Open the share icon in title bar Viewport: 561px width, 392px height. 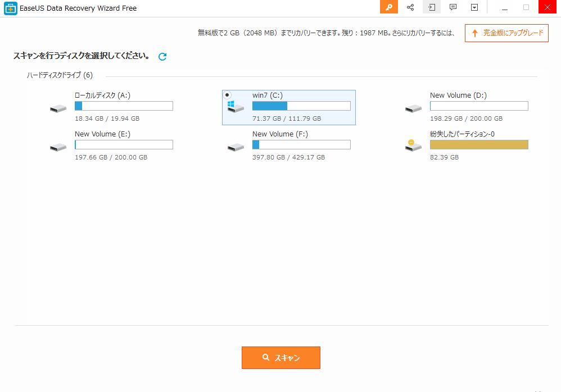[x=410, y=7]
